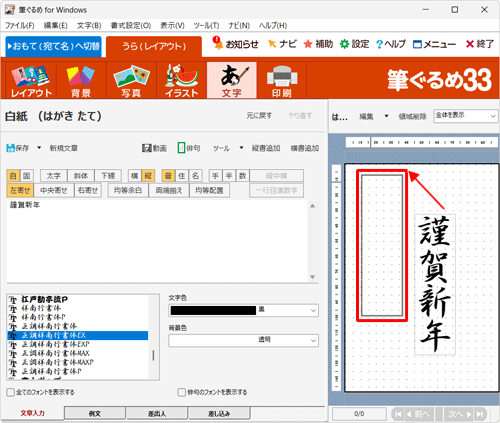Click the 中央寄せ alignment button
The height and width of the screenshot is (423, 500).
click(x=54, y=190)
